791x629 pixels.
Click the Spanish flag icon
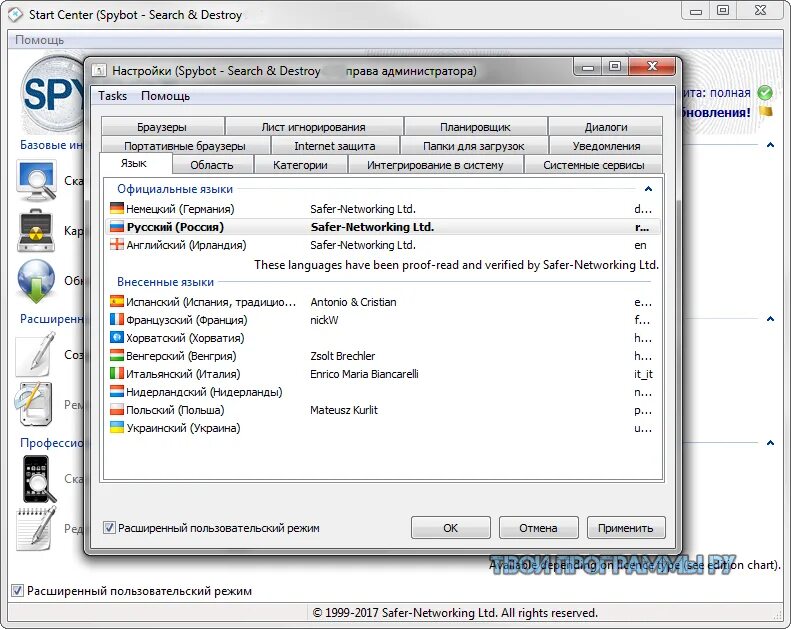117,302
